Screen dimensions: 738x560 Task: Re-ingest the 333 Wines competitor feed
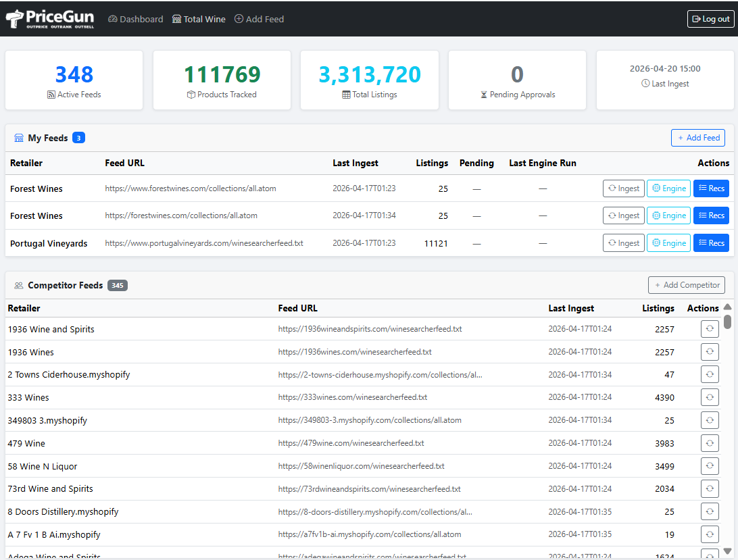710,397
